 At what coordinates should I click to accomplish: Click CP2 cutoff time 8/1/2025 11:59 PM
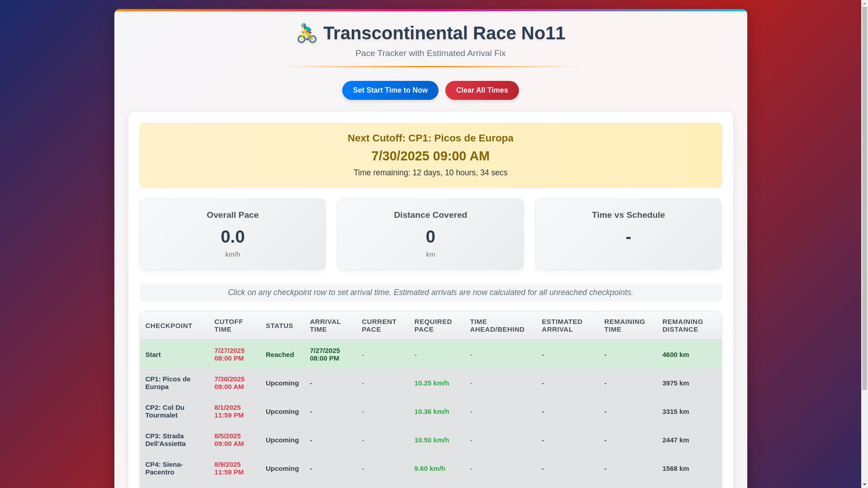click(229, 412)
